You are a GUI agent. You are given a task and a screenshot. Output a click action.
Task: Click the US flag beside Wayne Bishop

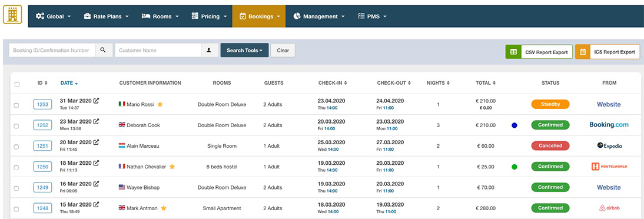pyautogui.click(x=122, y=187)
